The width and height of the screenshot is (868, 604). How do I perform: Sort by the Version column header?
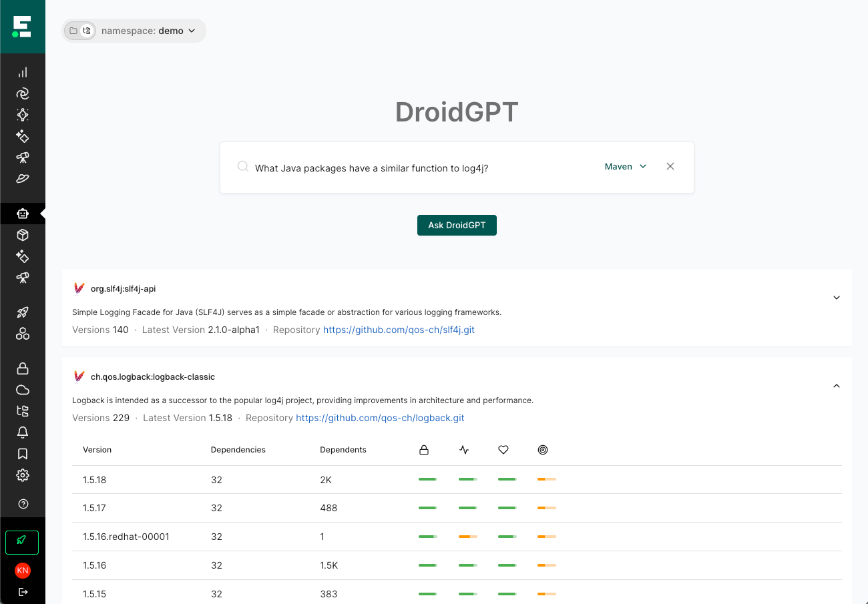coord(97,450)
